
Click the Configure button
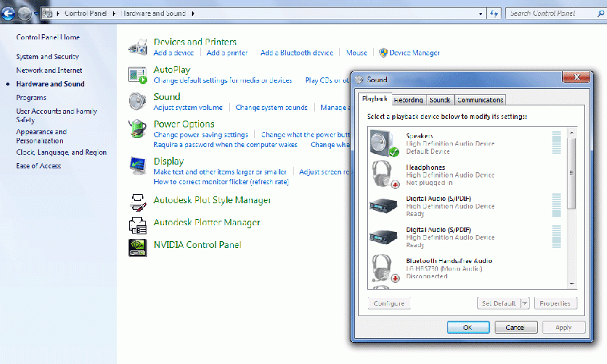point(389,303)
